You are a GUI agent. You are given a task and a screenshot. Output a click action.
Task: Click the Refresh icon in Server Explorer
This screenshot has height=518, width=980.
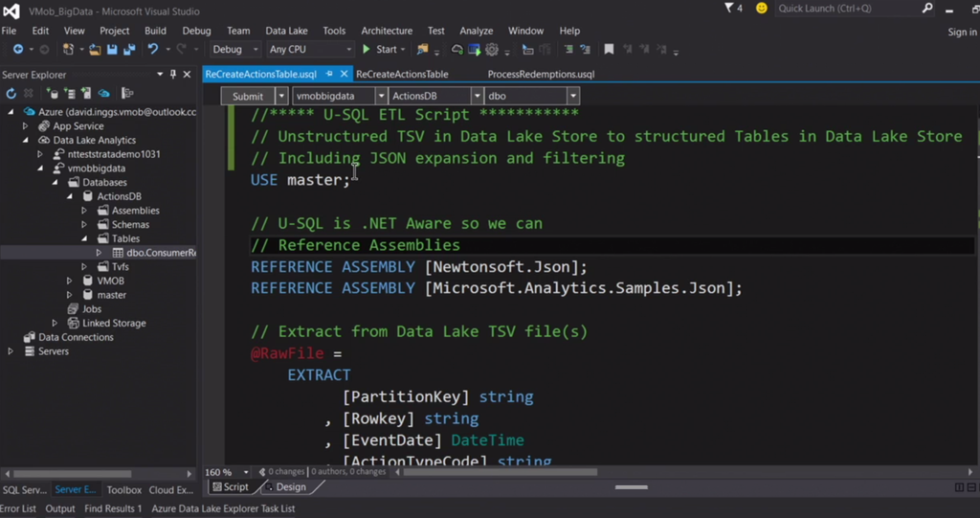[11, 94]
